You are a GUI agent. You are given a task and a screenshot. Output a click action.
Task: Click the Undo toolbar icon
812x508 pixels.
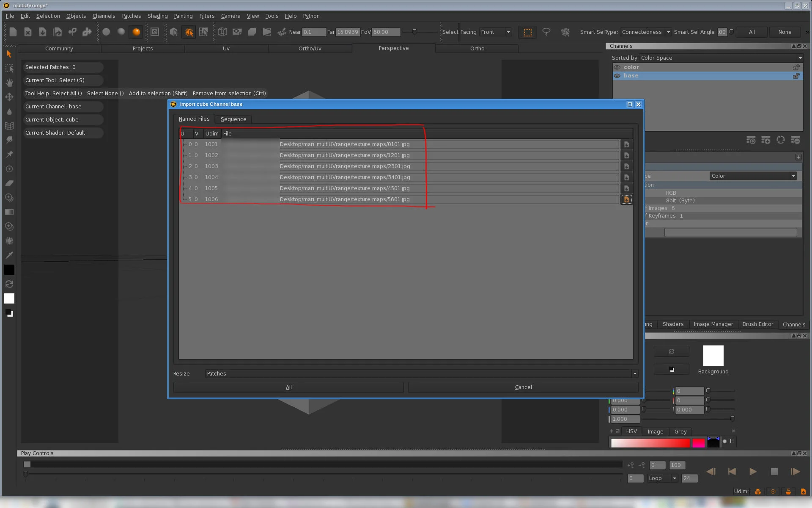[x=72, y=32]
